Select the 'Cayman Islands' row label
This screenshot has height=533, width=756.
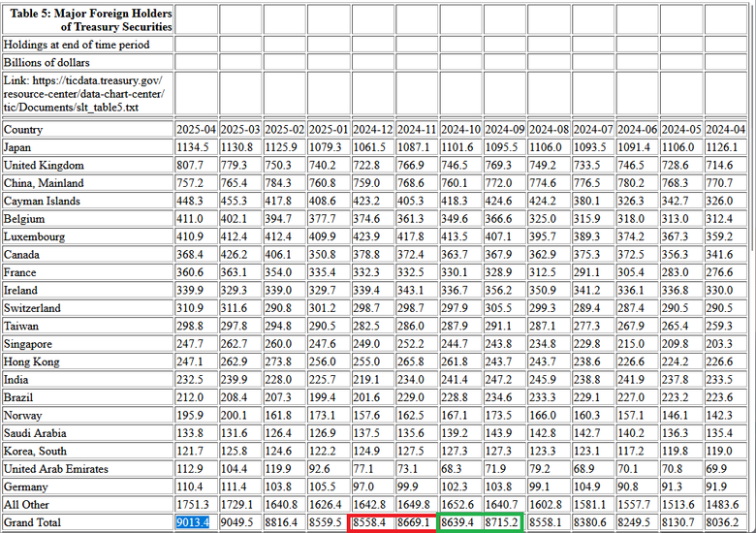click(x=42, y=201)
